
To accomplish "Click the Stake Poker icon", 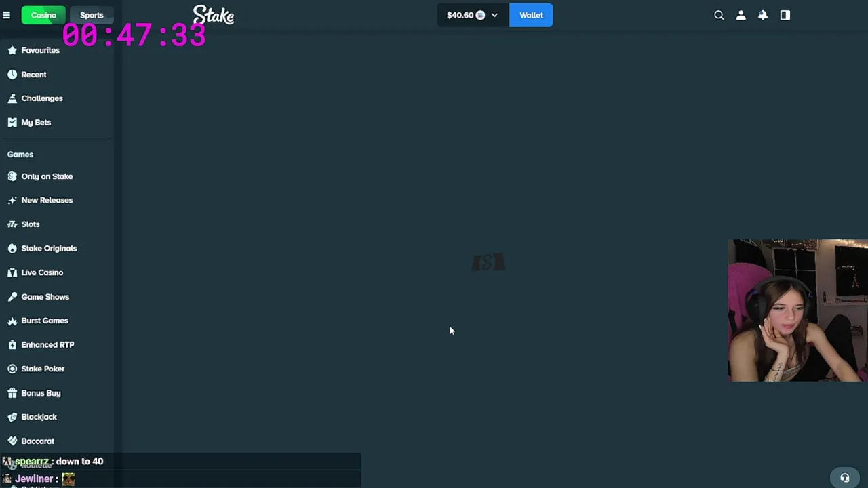I will pos(12,369).
